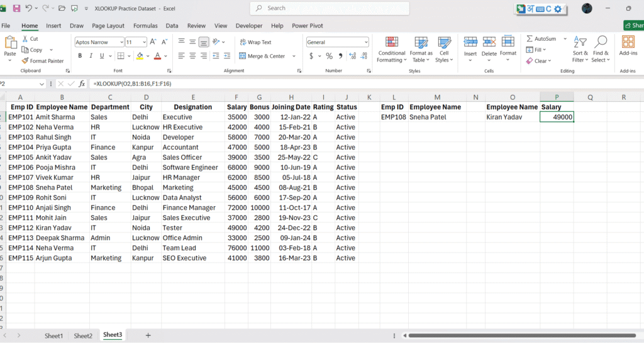The width and height of the screenshot is (644, 343).
Task: Click the Save icon in title bar
Action: (x=16, y=8)
